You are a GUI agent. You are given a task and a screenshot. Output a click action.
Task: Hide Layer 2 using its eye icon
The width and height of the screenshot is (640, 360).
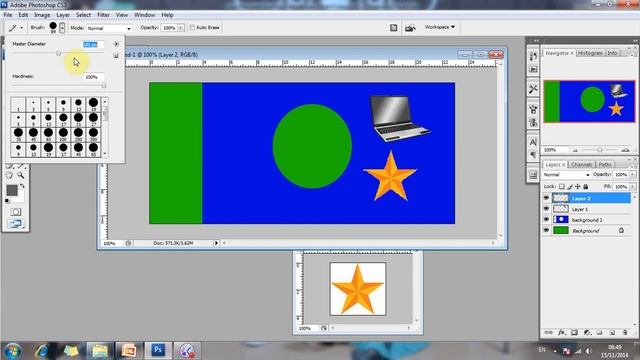tap(546, 198)
